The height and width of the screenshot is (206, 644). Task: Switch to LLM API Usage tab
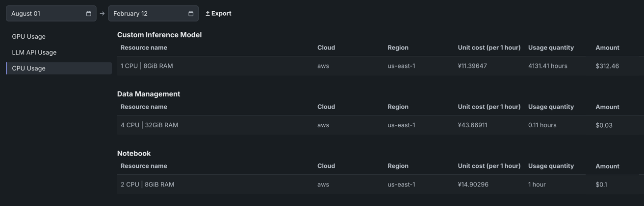point(34,52)
